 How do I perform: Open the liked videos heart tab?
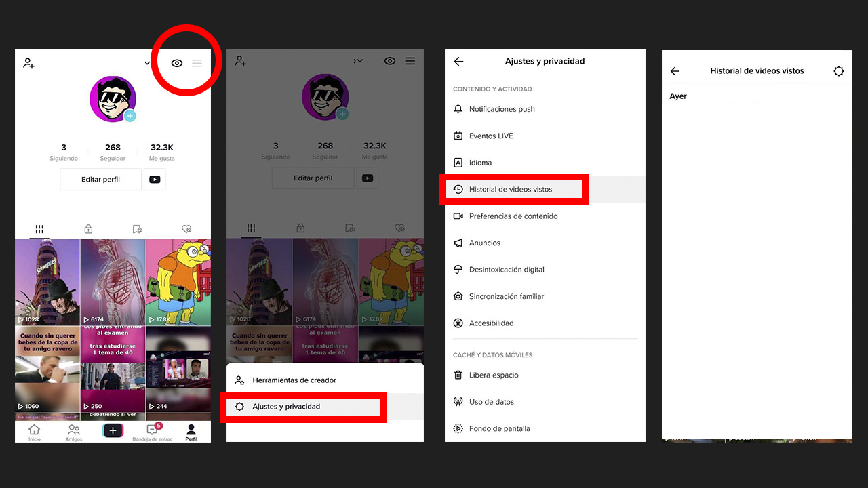[187, 228]
